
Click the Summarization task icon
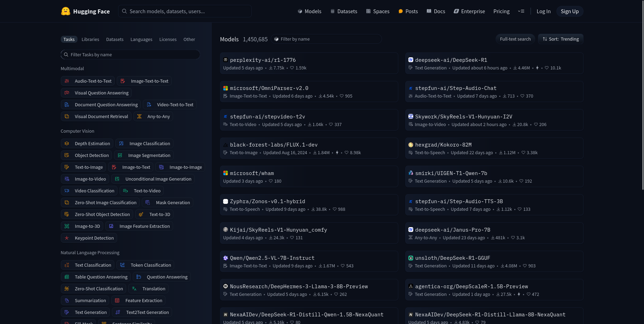click(67, 300)
